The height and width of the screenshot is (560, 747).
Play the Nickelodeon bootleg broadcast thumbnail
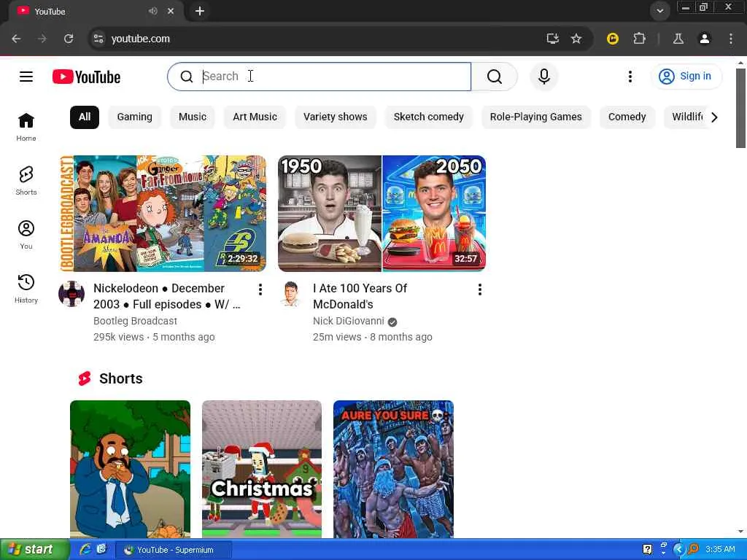click(163, 214)
